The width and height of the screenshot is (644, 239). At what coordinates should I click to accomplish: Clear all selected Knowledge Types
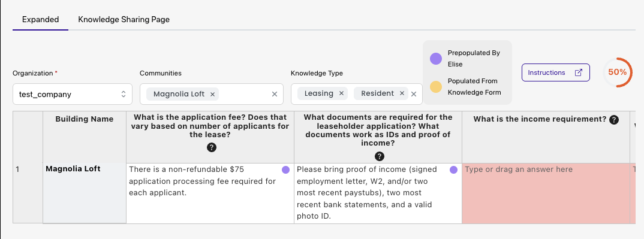point(414,94)
